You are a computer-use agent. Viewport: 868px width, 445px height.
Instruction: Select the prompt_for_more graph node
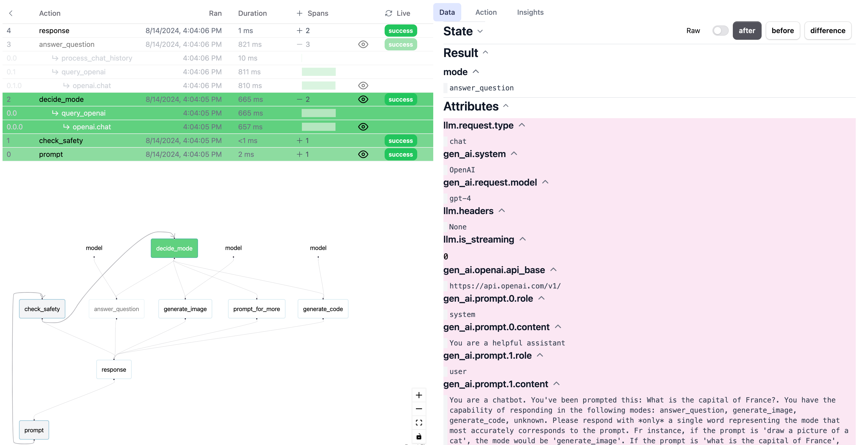pos(256,309)
